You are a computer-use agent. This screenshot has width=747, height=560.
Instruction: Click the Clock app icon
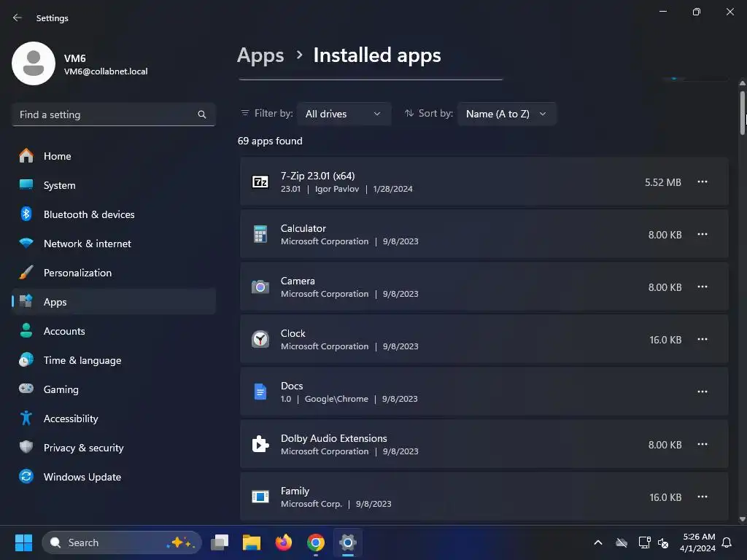click(260, 339)
